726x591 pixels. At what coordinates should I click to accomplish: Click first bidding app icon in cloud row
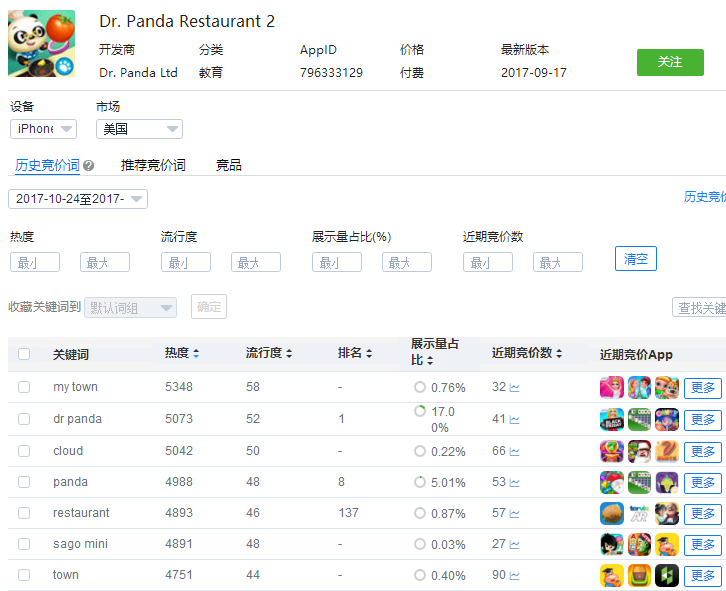click(x=612, y=451)
